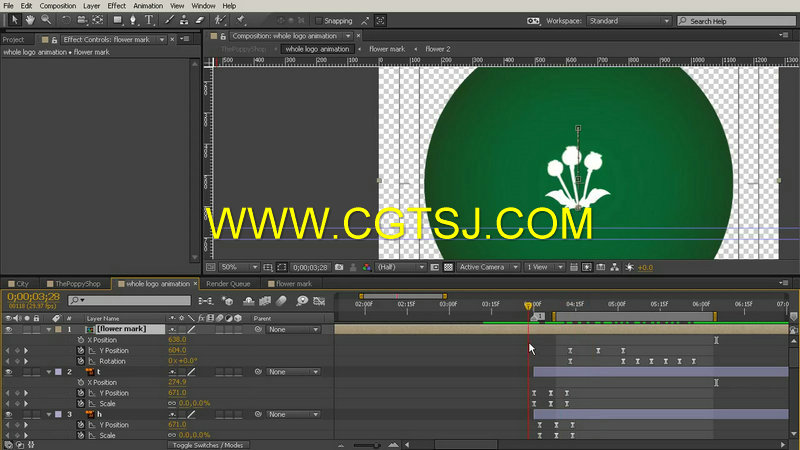The width and height of the screenshot is (800, 450).
Task: Select the Clone Stamp tool
Action: point(184,20)
